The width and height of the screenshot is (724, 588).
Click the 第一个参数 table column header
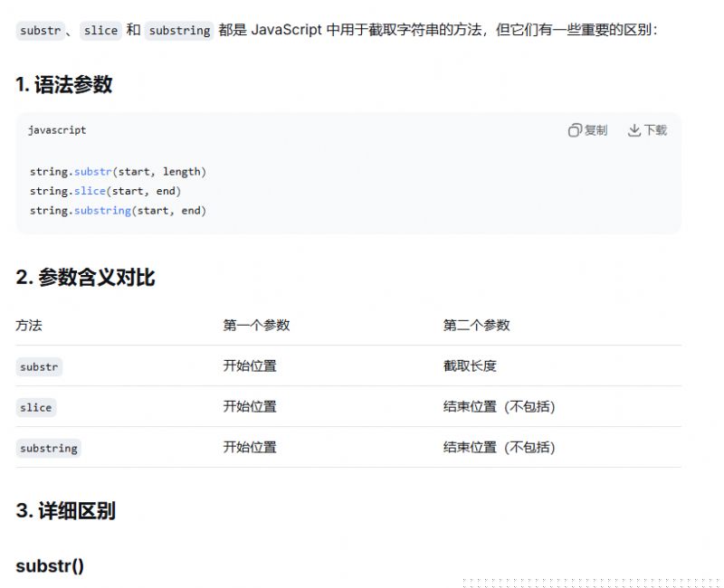(x=256, y=325)
